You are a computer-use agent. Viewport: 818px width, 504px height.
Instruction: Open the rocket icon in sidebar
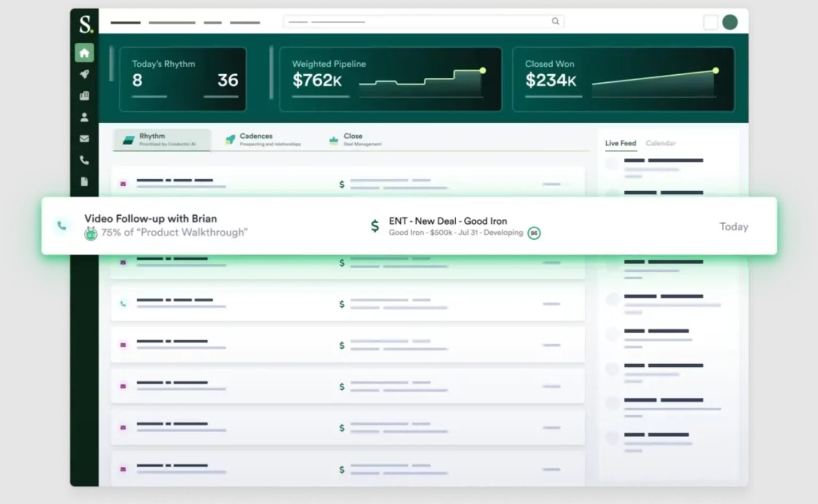point(84,74)
